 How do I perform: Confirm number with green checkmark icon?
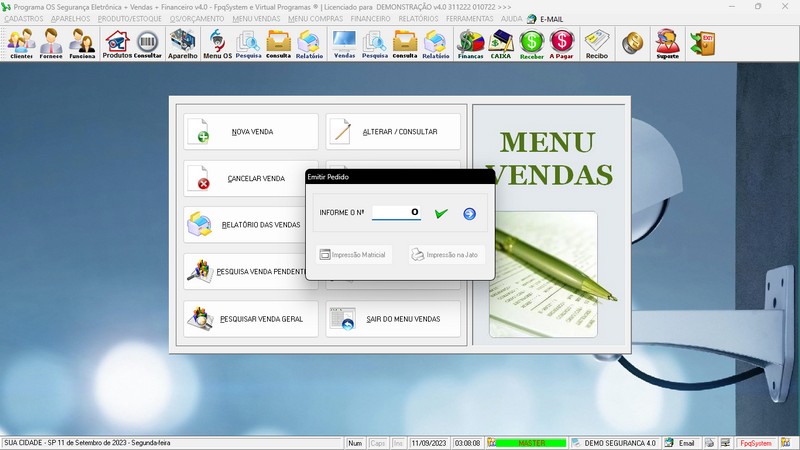[x=441, y=214]
